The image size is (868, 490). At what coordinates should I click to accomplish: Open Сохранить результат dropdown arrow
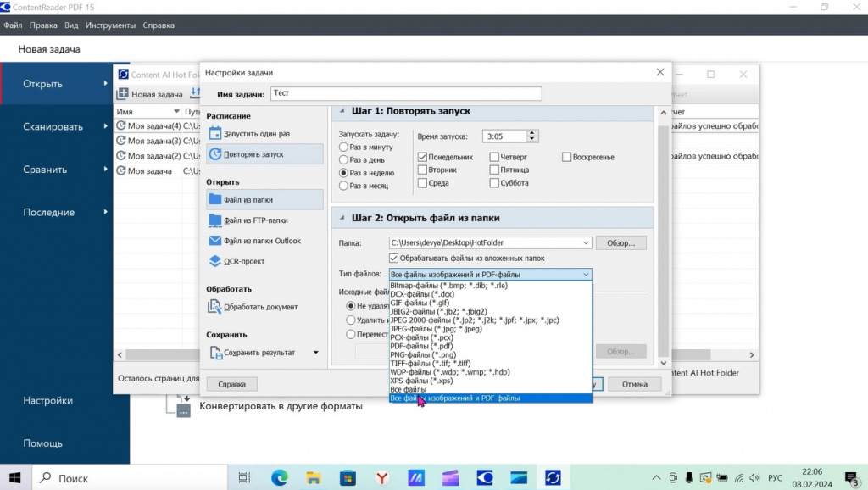[x=316, y=352]
